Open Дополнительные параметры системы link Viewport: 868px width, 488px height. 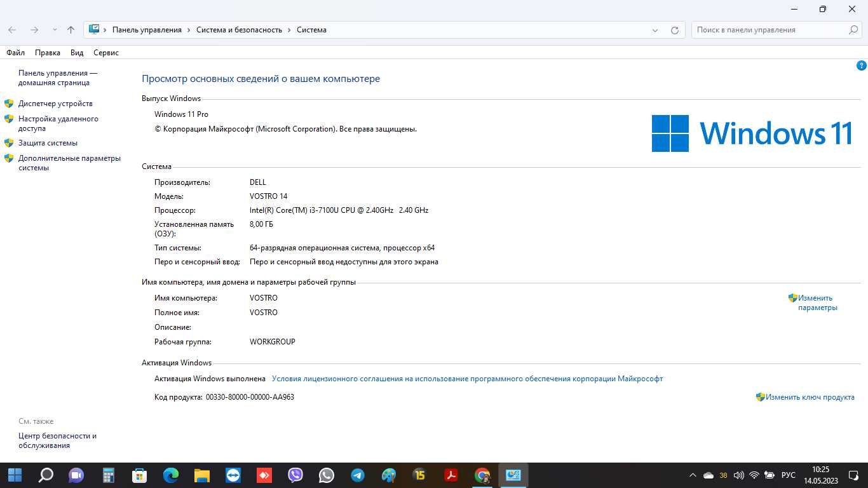click(69, 163)
